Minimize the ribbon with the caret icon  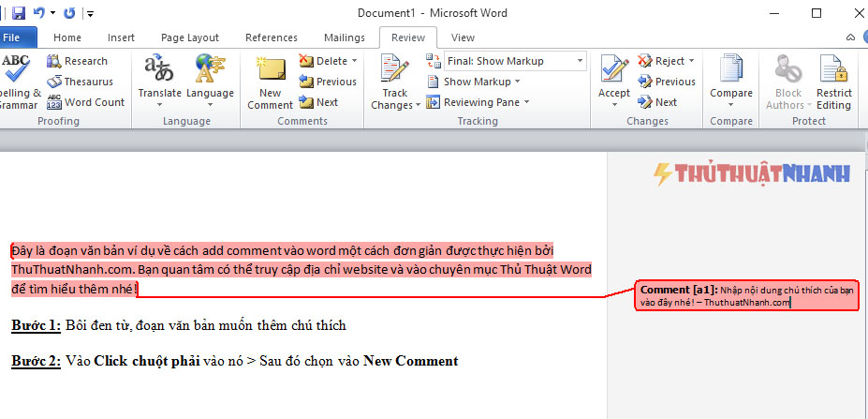(851, 37)
